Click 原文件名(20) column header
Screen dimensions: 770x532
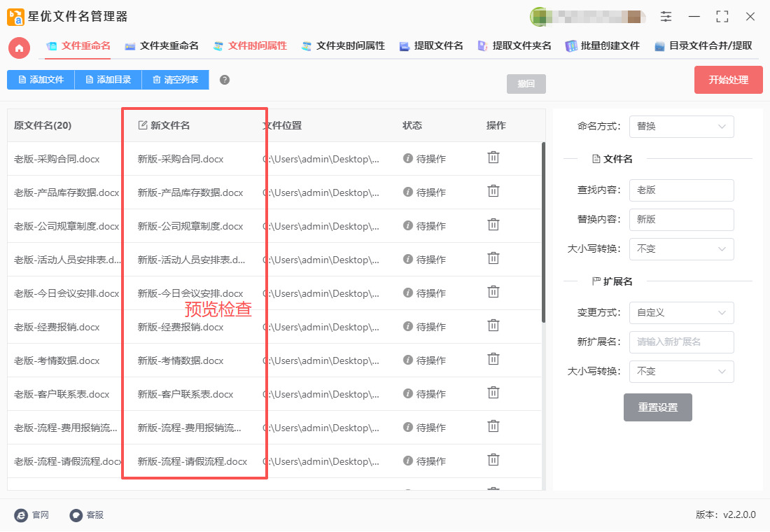43,125
